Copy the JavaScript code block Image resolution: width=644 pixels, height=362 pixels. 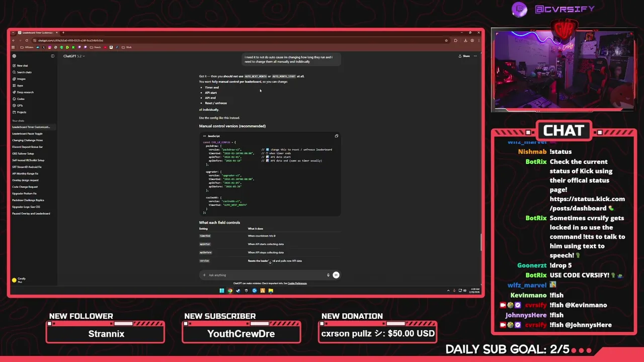coord(336,136)
